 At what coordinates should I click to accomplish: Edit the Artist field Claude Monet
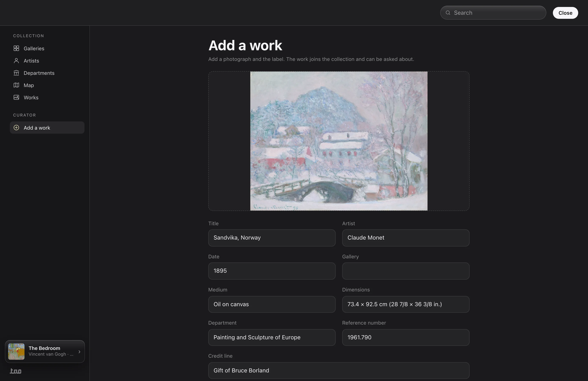pyautogui.click(x=406, y=238)
